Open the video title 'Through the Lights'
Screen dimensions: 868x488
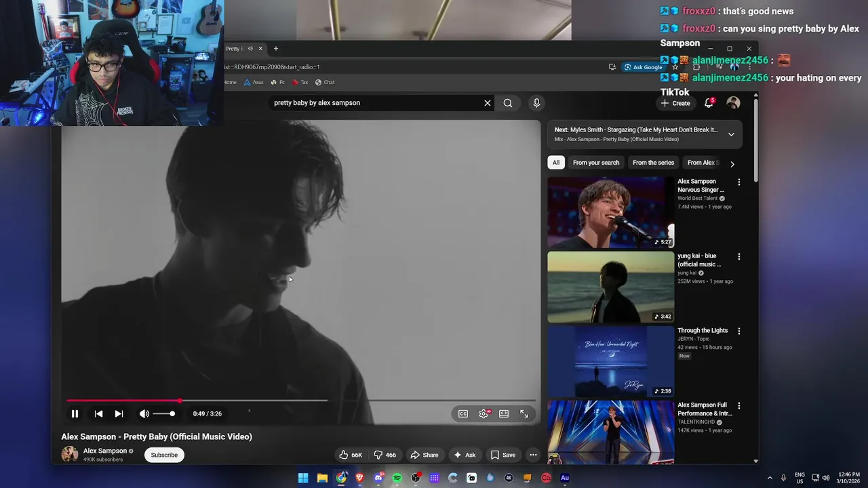point(703,331)
